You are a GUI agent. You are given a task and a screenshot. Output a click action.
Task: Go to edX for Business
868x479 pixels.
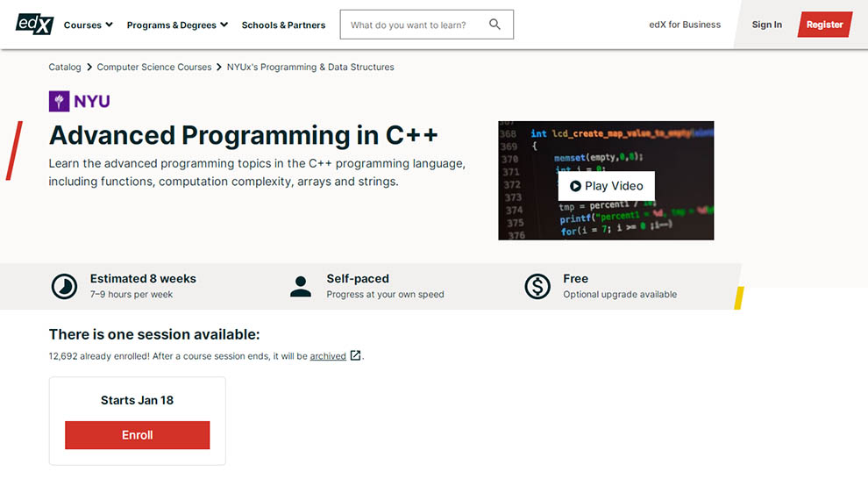coord(685,25)
